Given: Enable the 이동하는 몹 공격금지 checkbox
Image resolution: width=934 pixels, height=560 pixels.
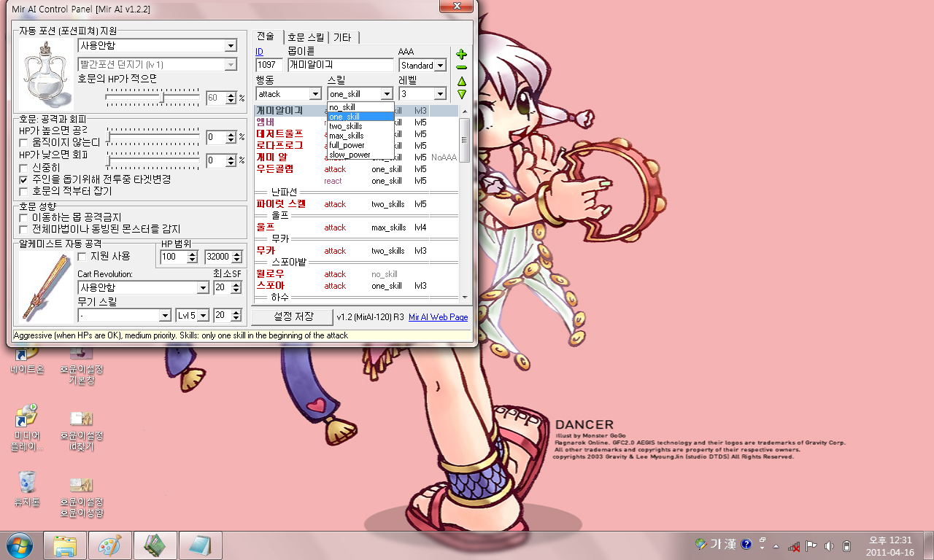Looking at the screenshot, I should [x=24, y=217].
